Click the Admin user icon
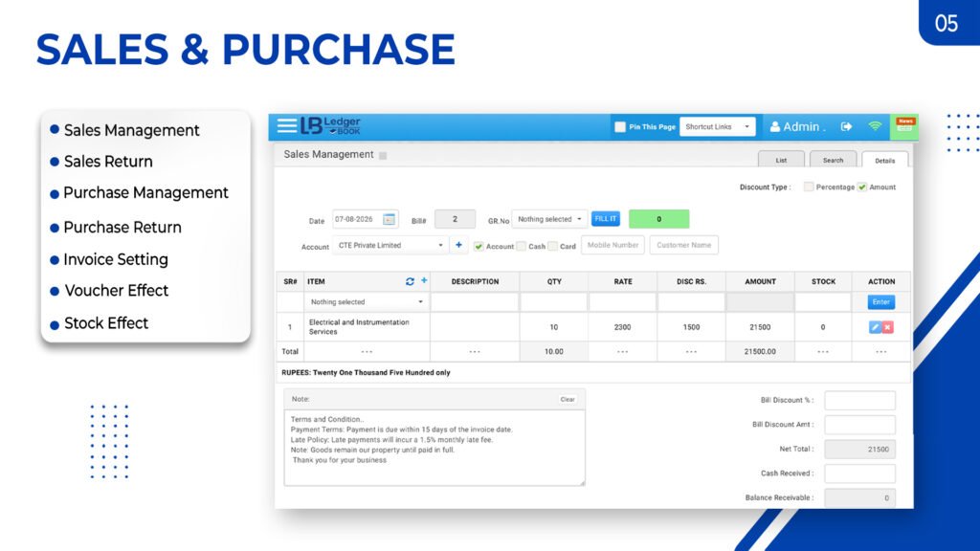980x551 pixels. click(774, 127)
